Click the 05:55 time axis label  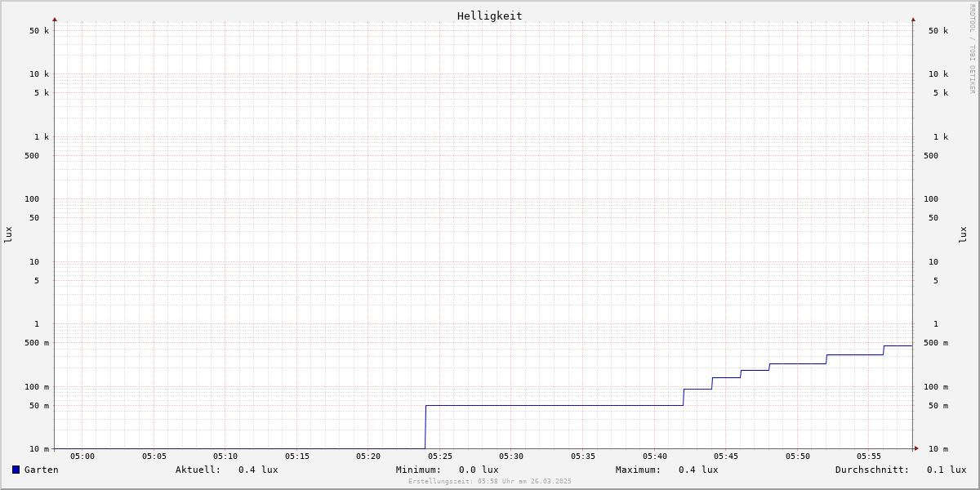coord(869,457)
